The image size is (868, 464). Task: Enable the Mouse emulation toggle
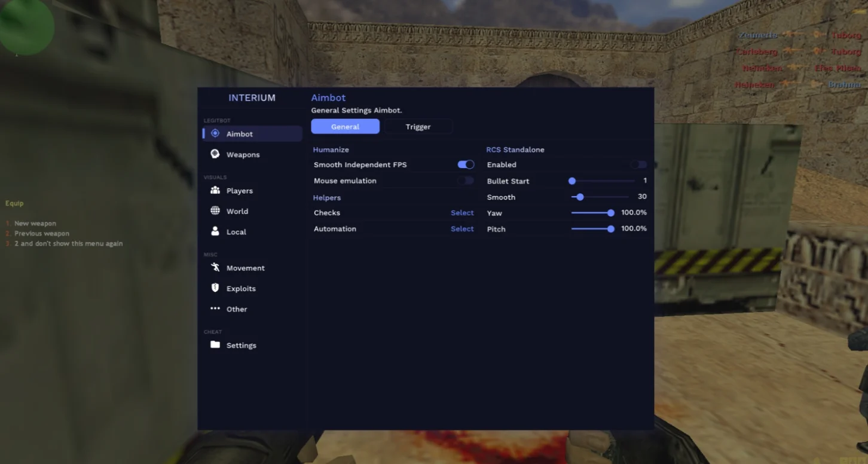pyautogui.click(x=466, y=181)
